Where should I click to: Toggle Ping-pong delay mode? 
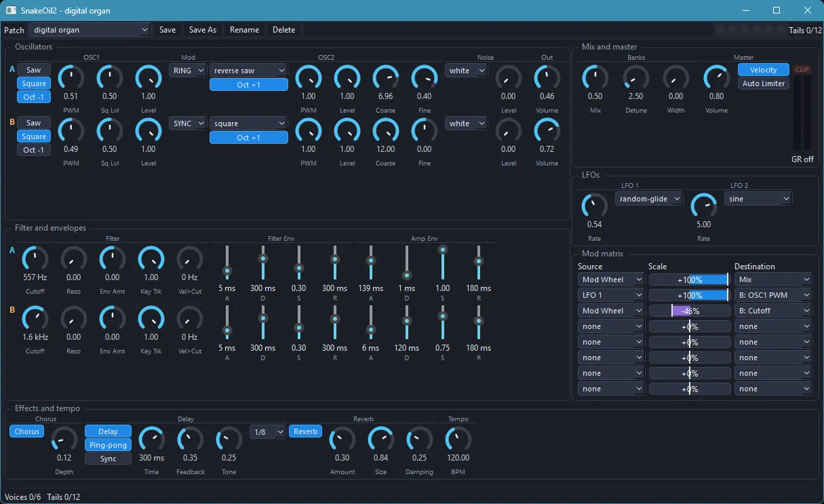tap(108, 445)
